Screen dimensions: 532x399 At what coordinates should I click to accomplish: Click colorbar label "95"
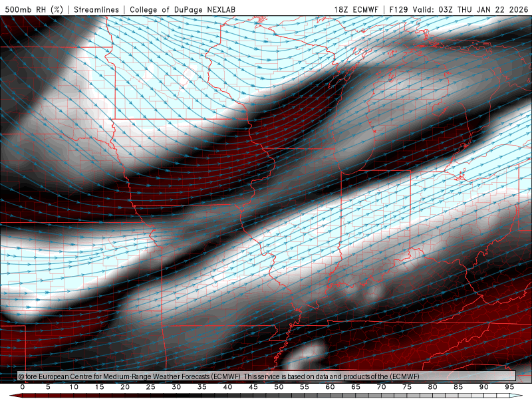point(509,387)
